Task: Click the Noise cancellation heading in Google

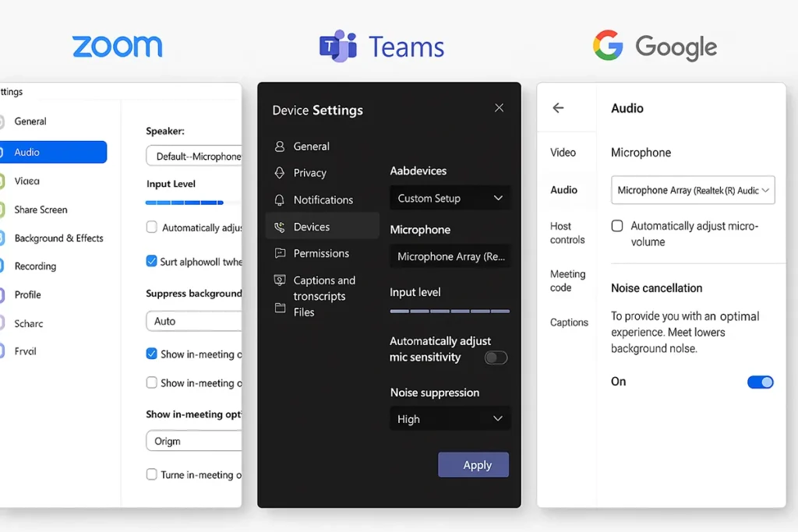Action: click(x=656, y=288)
